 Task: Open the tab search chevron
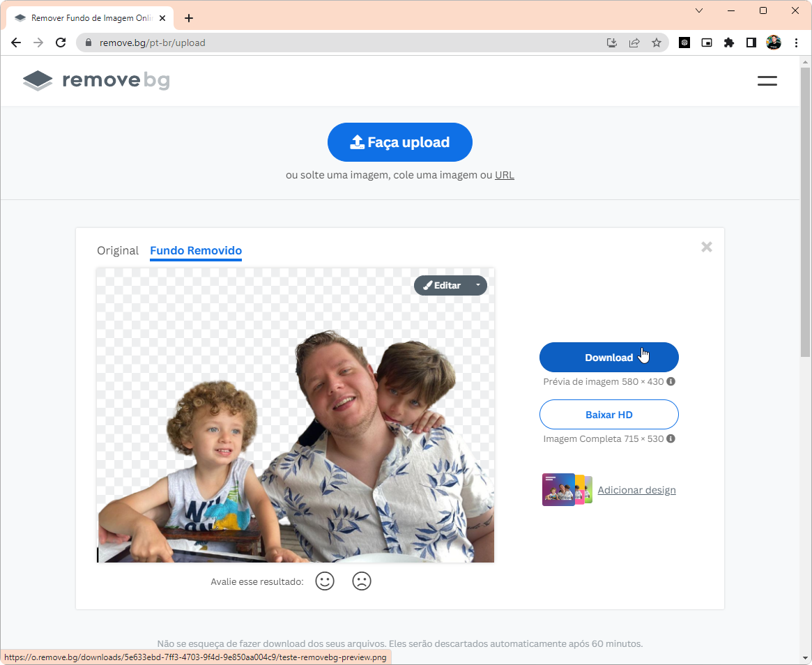tap(699, 10)
